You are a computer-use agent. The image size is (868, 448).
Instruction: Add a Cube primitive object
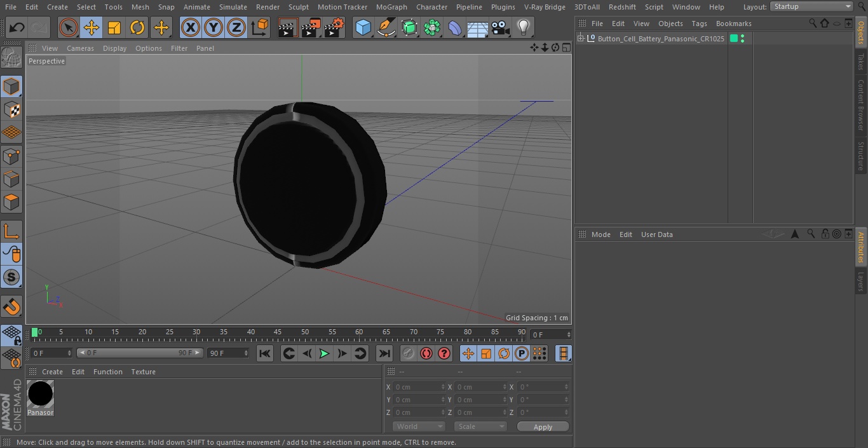coord(363,27)
